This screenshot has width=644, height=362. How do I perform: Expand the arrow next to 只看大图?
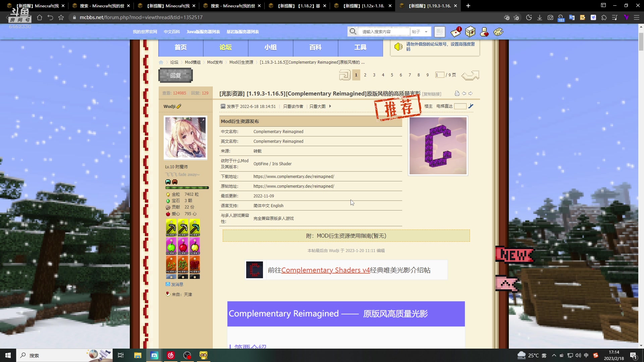point(330,106)
